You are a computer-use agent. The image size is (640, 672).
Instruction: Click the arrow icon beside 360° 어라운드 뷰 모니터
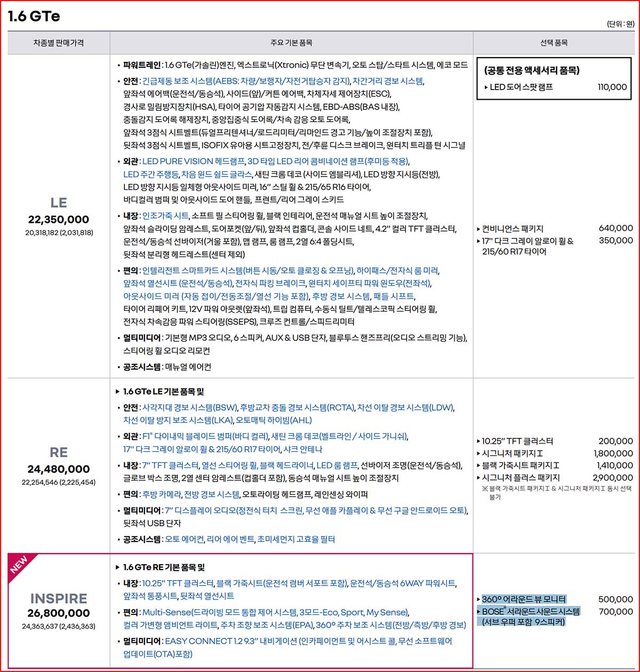[479, 598]
